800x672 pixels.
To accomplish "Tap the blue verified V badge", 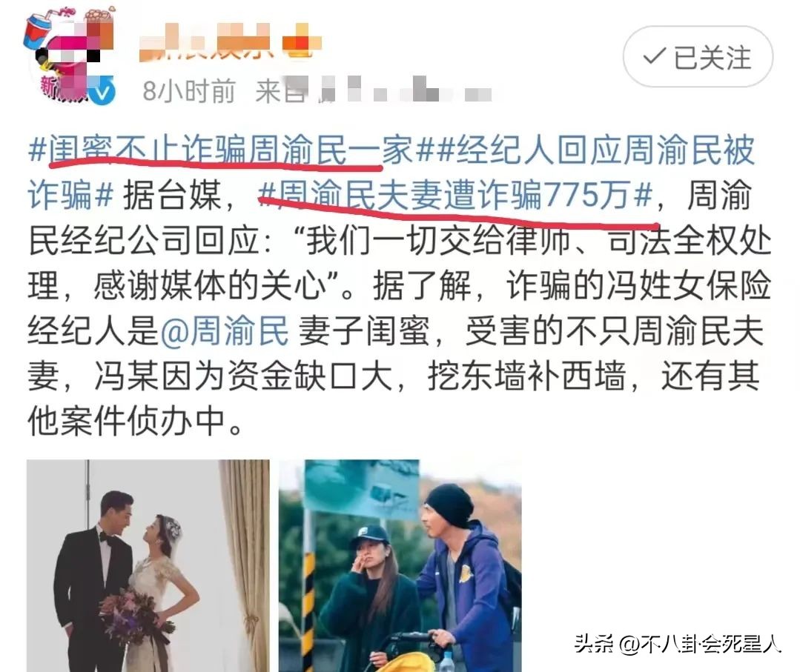I will click(x=101, y=90).
